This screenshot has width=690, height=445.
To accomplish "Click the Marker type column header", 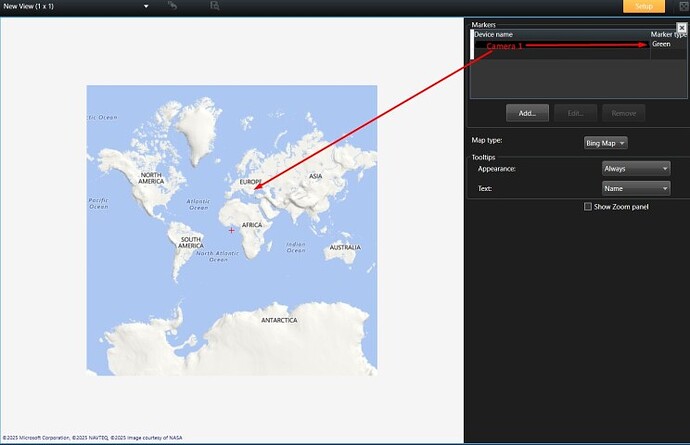I will click(667, 35).
